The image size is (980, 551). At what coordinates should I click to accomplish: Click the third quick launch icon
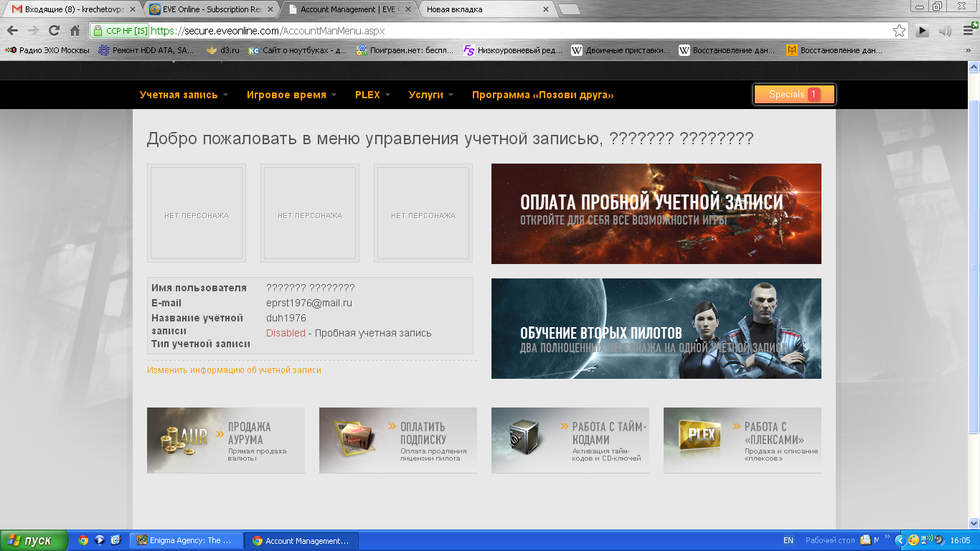tap(116, 540)
